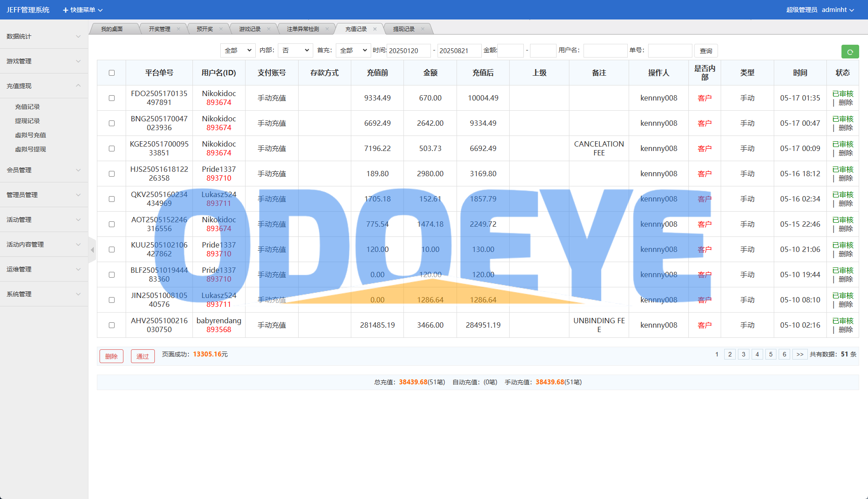Click the 用户名 input field
The width and height of the screenshot is (868, 499).
(x=605, y=51)
